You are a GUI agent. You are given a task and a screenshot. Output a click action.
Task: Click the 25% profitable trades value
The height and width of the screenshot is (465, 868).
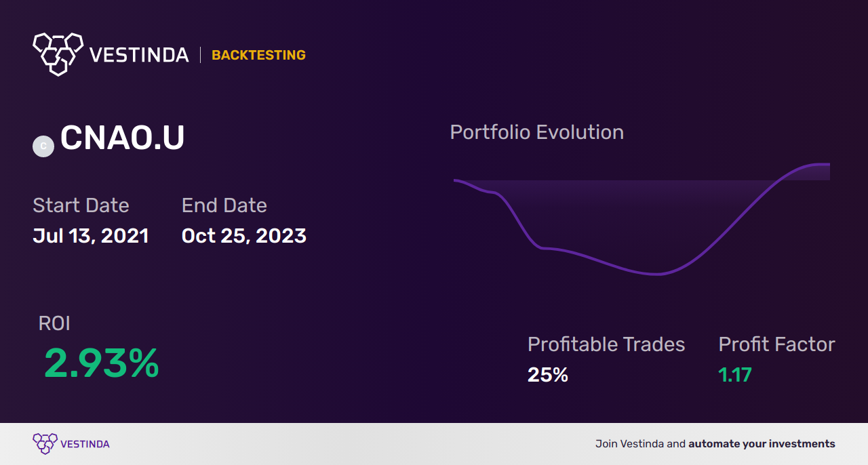point(548,375)
